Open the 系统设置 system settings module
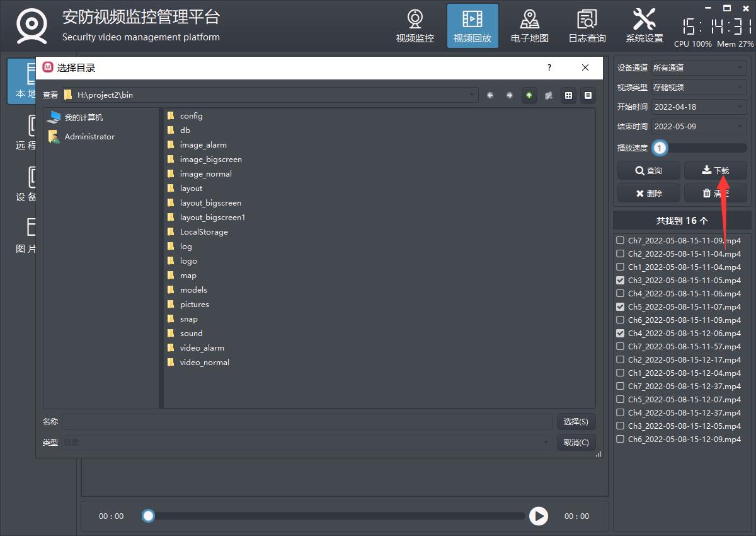The width and height of the screenshot is (756, 536). pyautogui.click(x=644, y=26)
